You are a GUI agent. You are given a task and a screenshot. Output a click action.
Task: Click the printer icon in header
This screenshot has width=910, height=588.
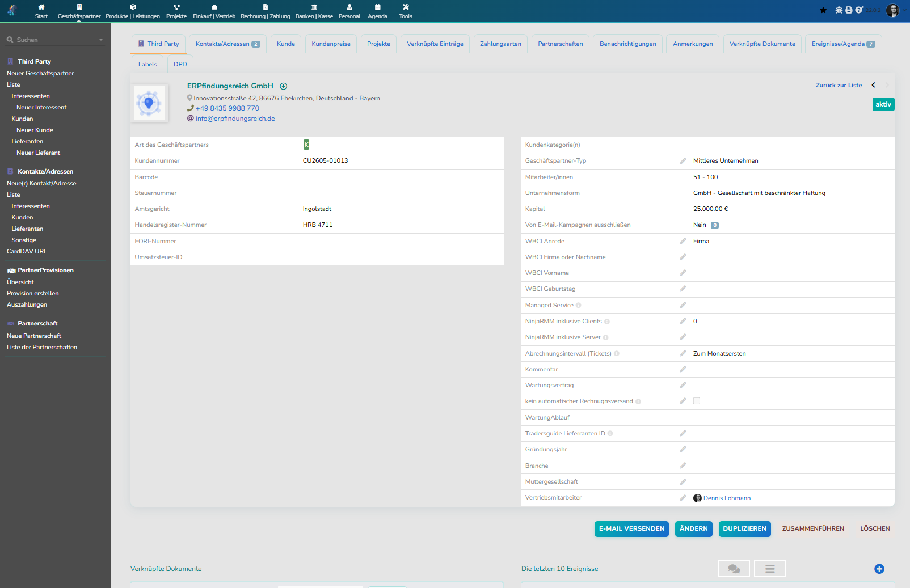849,10
